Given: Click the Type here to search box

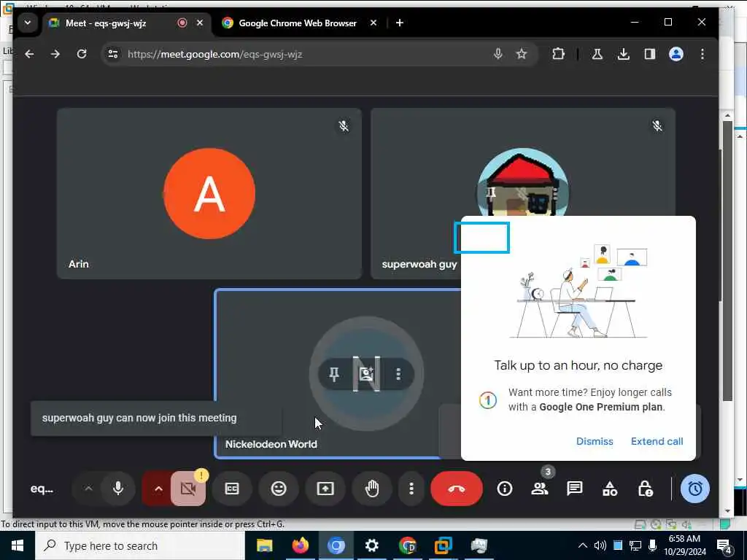Looking at the screenshot, I should click(x=139, y=545).
